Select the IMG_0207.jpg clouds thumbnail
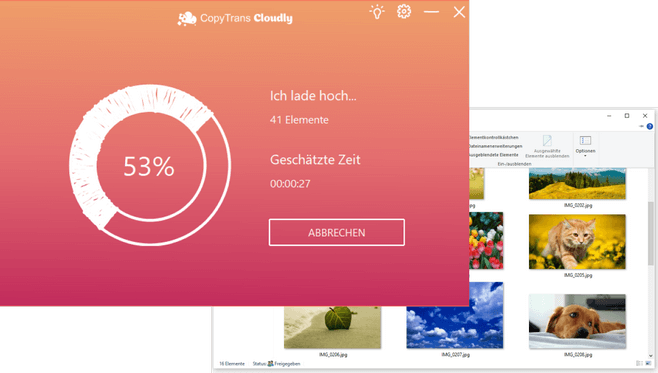The width and height of the screenshot is (658, 373). coord(455,327)
